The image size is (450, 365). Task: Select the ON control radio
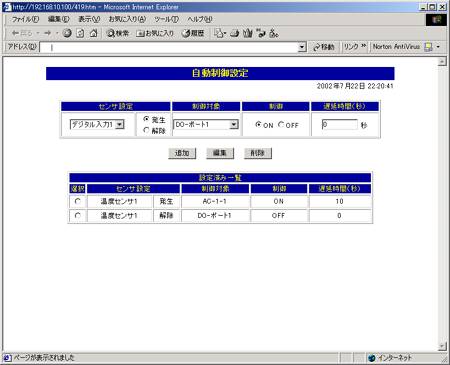click(x=258, y=124)
